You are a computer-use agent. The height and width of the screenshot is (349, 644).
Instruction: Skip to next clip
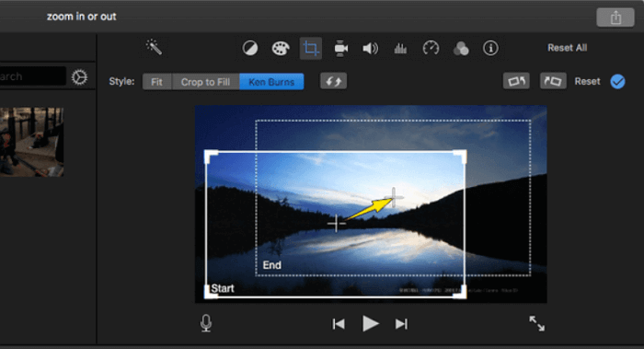click(x=401, y=324)
